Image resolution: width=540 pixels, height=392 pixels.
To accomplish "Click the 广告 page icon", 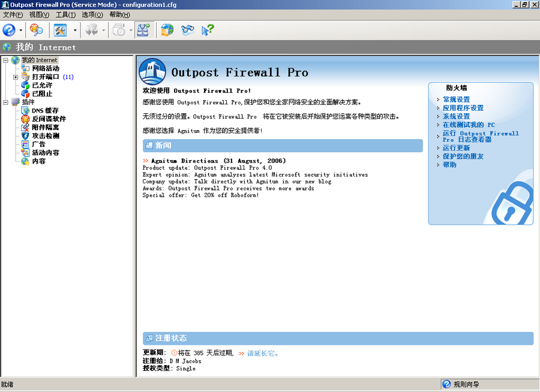I will [25, 144].
